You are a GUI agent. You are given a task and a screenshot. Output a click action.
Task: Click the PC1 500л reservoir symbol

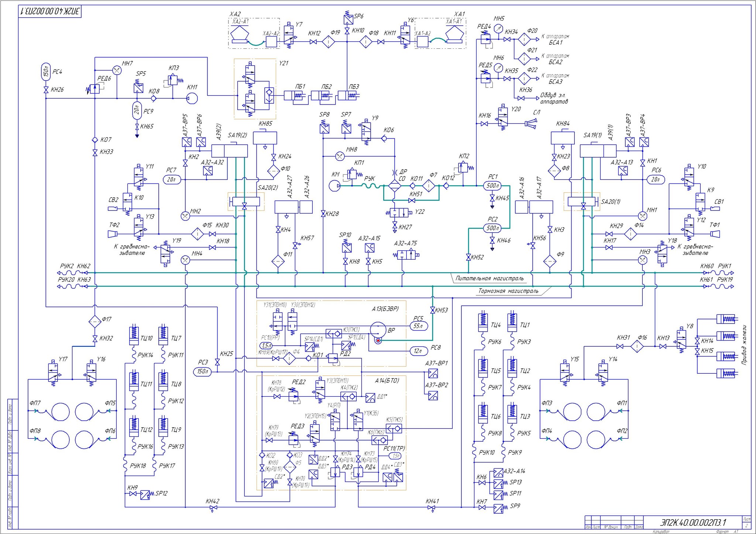pos(492,185)
